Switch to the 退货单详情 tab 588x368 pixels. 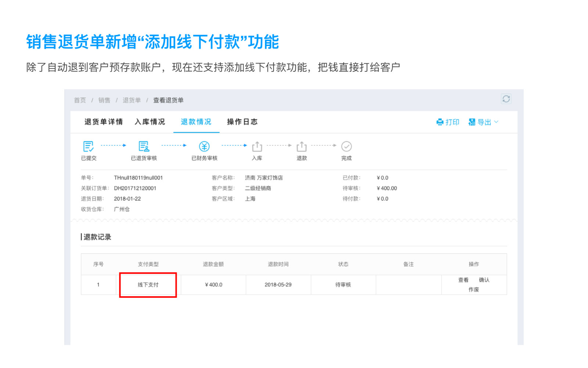(x=104, y=122)
